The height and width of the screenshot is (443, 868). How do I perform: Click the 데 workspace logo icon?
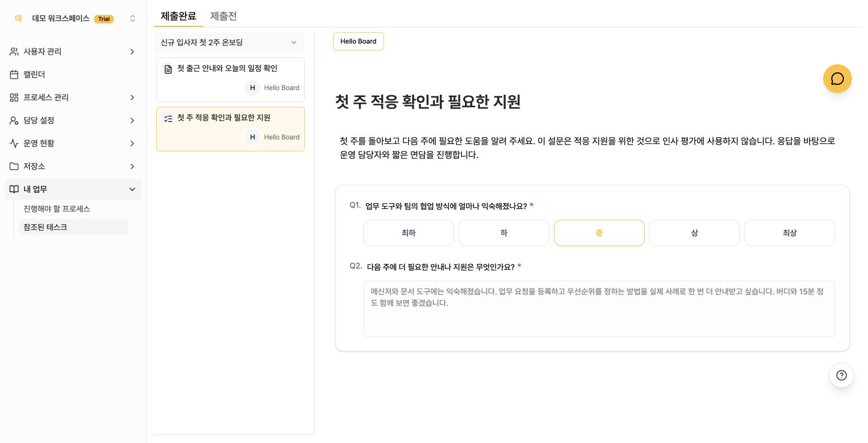pyautogui.click(x=18, y=18)
